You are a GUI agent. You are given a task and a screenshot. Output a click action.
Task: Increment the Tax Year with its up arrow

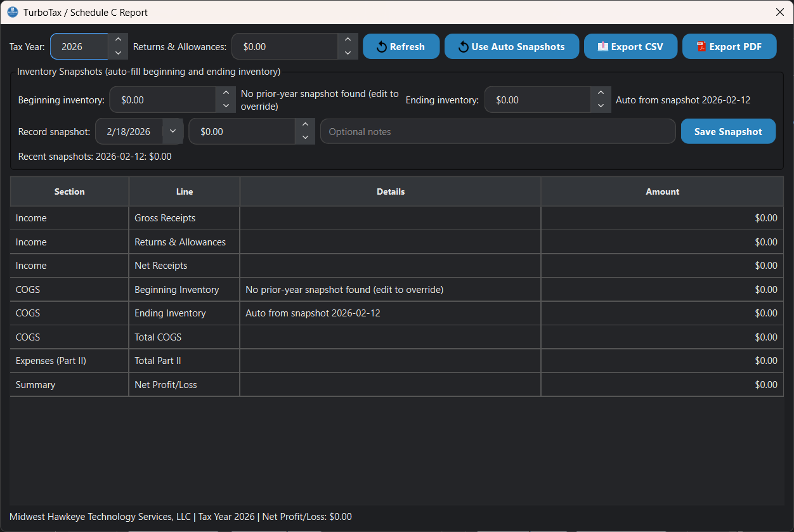pos(119,40)
